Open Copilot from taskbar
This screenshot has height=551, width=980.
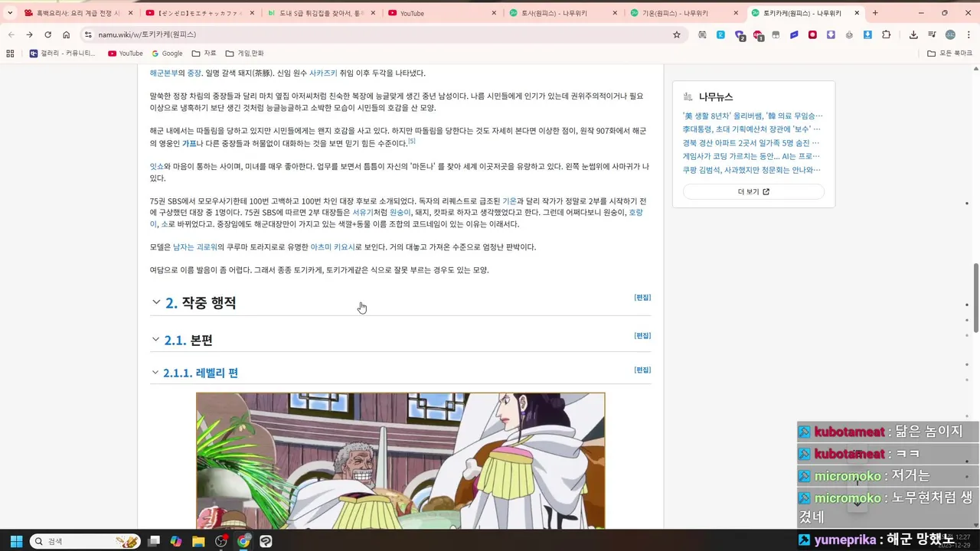[x=176, y=541]
